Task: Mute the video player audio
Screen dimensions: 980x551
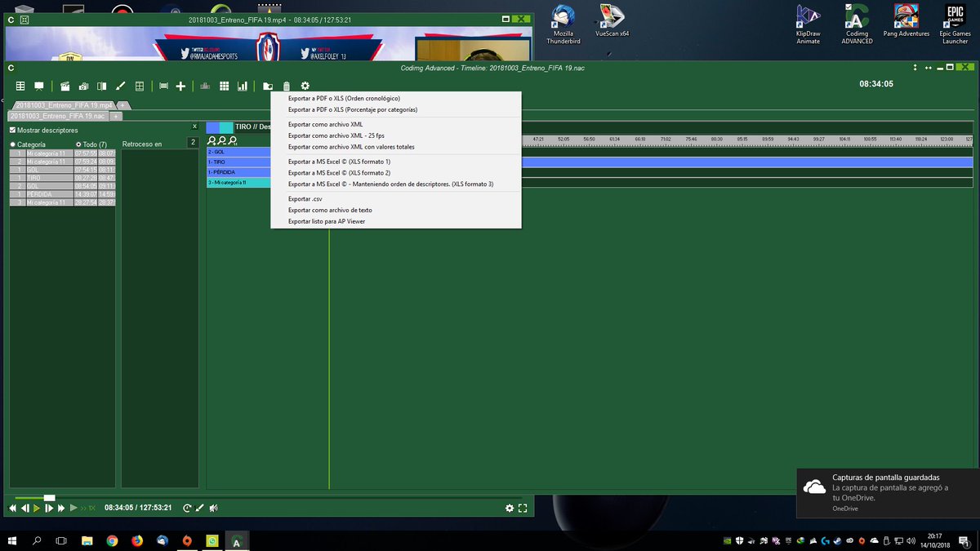Action: (x=213, y=508)
